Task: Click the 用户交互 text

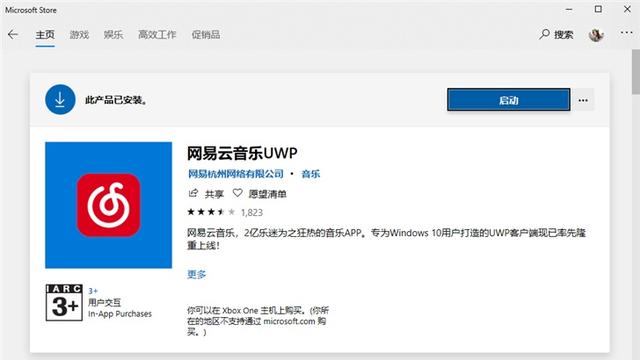Action: (x=104, y=302)
